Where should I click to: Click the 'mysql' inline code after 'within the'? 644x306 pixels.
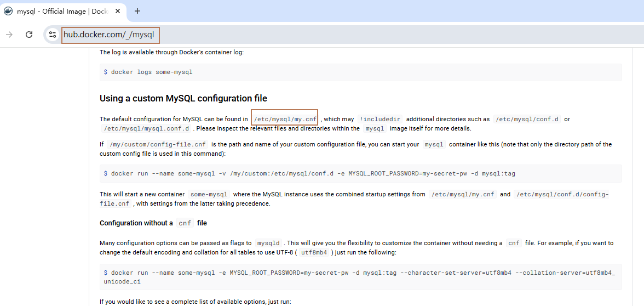(375, 128)
